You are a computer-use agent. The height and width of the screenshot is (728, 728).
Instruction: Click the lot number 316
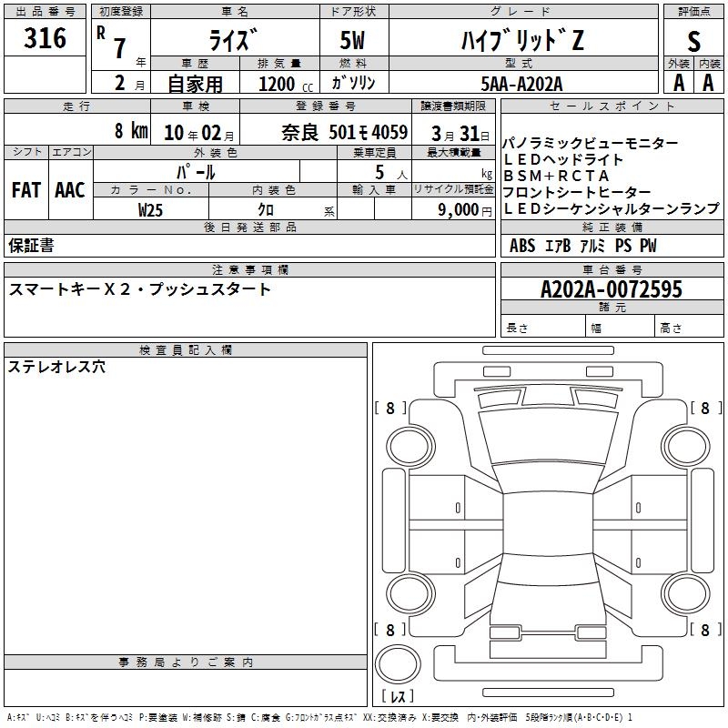pyautogui.click(x=45, y=38)
